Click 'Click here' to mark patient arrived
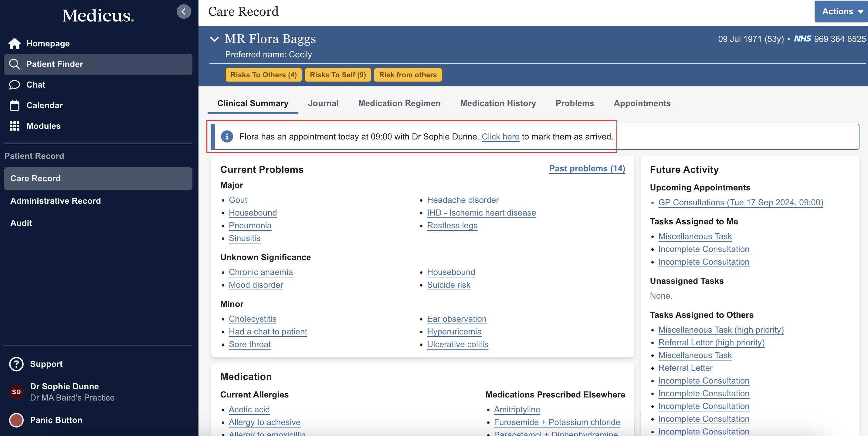Image resolution: width=868 pixels, height=436 pixels. pyautogui.click(x=500, y=136)
